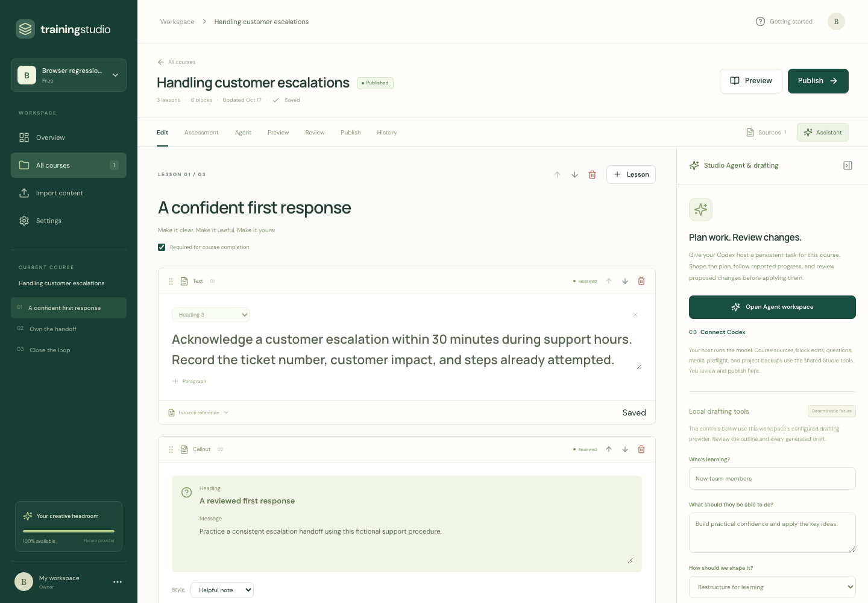Switch to the History tab
Image resolution: width=868 pixels, height=603 pixels.
click(387, 133)
